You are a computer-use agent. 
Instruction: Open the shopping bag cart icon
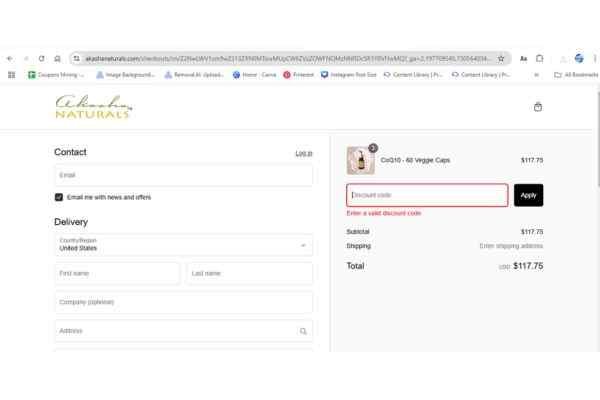(x=538, y=107)
